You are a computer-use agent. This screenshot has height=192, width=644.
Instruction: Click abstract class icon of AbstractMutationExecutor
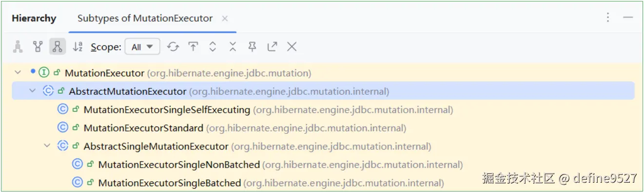tap(48, 91)
